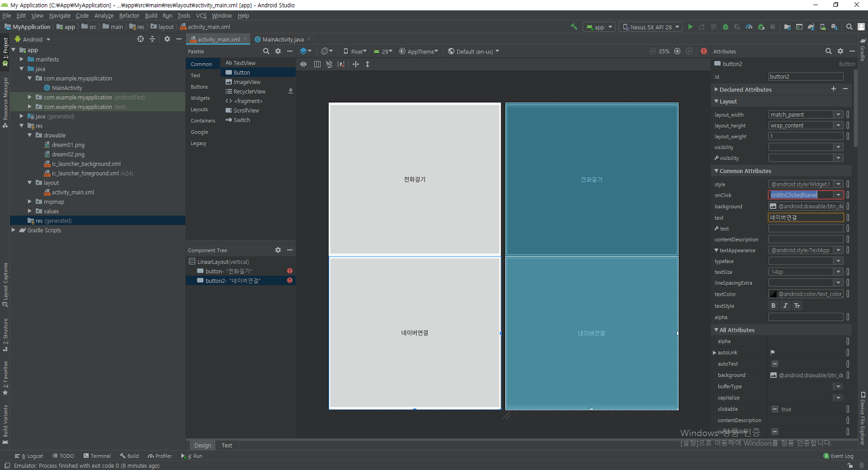Toggle the clickable attribute checkbox
This screenshot has height=470, width=868.
(x=774, y=409)
